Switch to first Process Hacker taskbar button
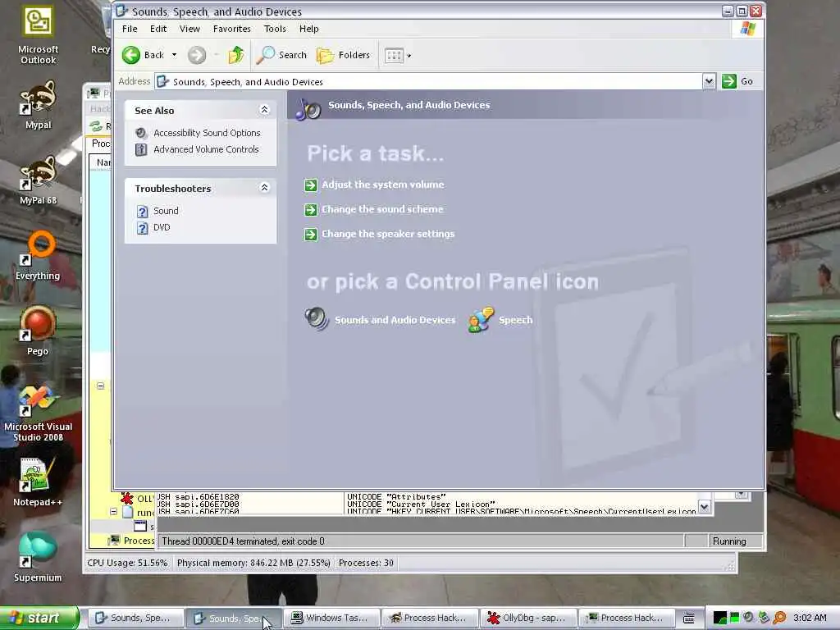 (x=429, y=618)
